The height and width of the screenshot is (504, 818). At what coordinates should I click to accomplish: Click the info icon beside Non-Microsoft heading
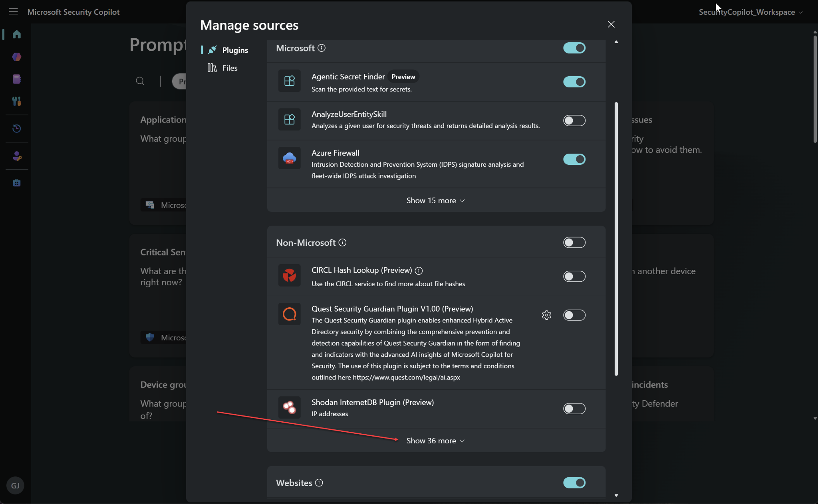(x=342, y=242)
